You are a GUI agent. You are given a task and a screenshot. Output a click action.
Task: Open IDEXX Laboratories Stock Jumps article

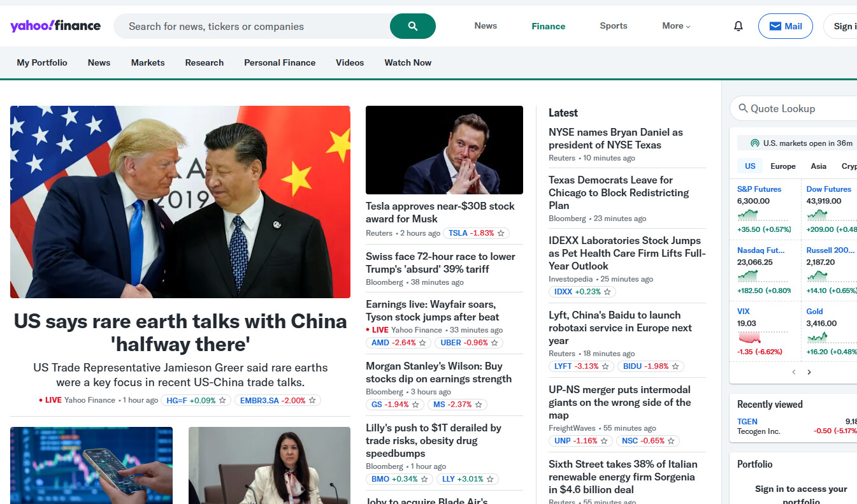pos(627,253)
